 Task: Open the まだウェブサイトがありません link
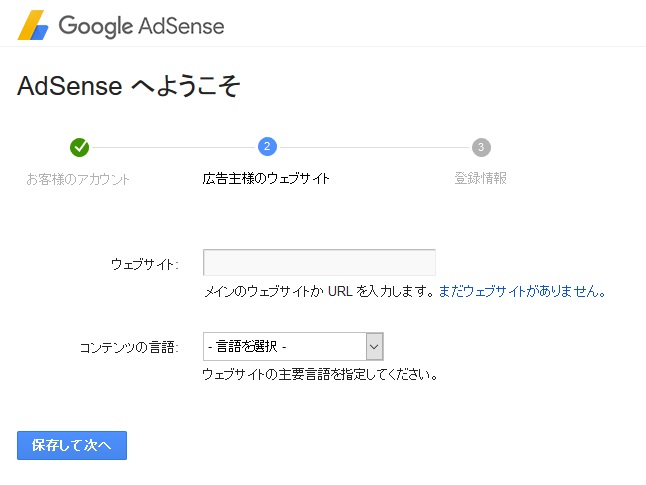point(522,291)
